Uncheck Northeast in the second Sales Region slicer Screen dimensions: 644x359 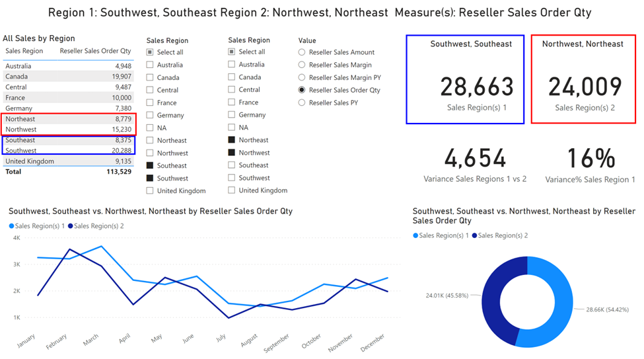232,140
